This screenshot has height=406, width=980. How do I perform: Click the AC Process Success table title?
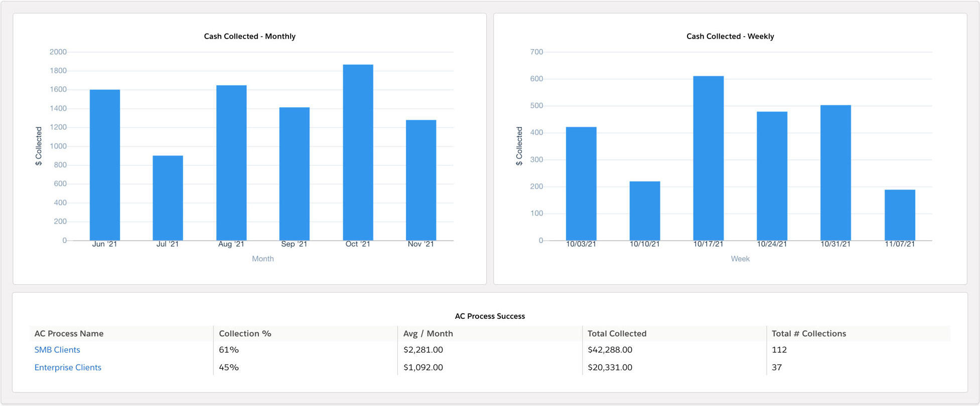490,316
